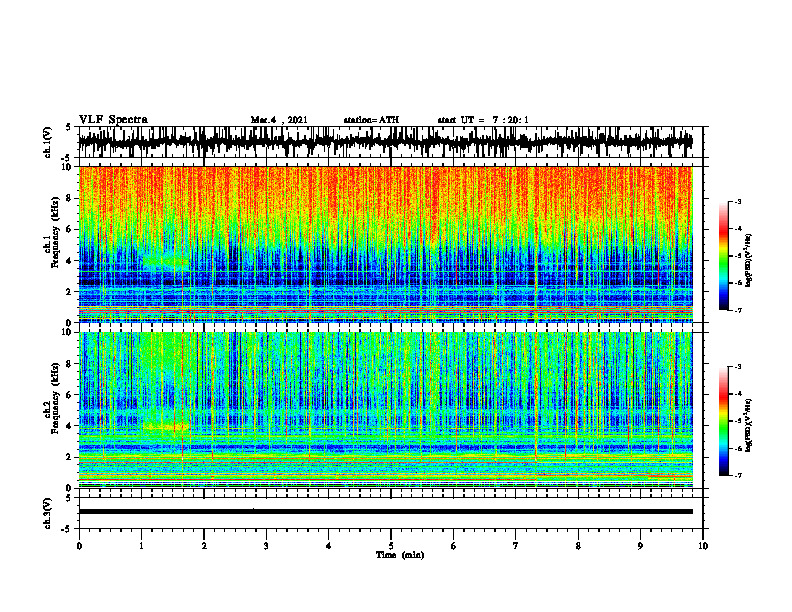Click green 4 kHz emission patch in ch.1 spectrogram
Screen dimensions: 792x612
[165, 260]
